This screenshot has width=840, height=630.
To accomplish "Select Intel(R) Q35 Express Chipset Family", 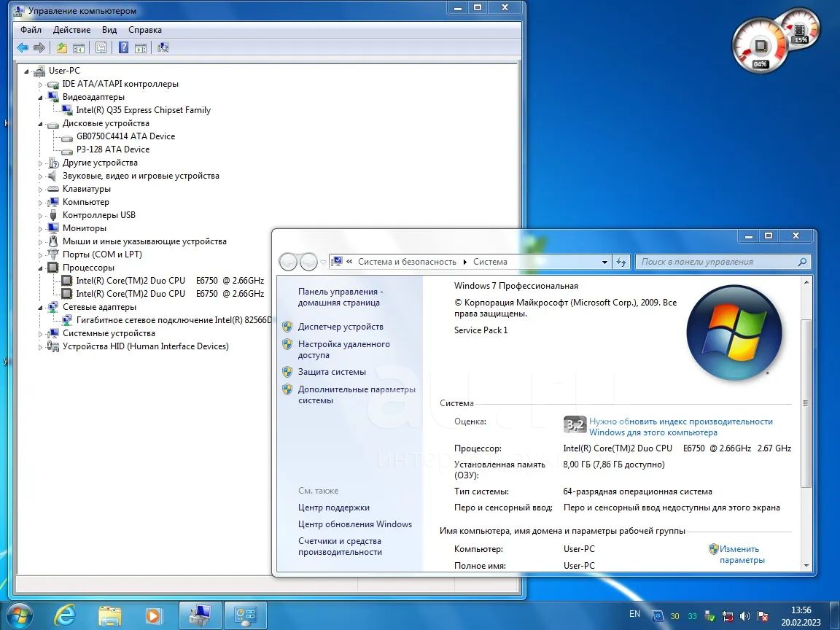I will (143, 110).
